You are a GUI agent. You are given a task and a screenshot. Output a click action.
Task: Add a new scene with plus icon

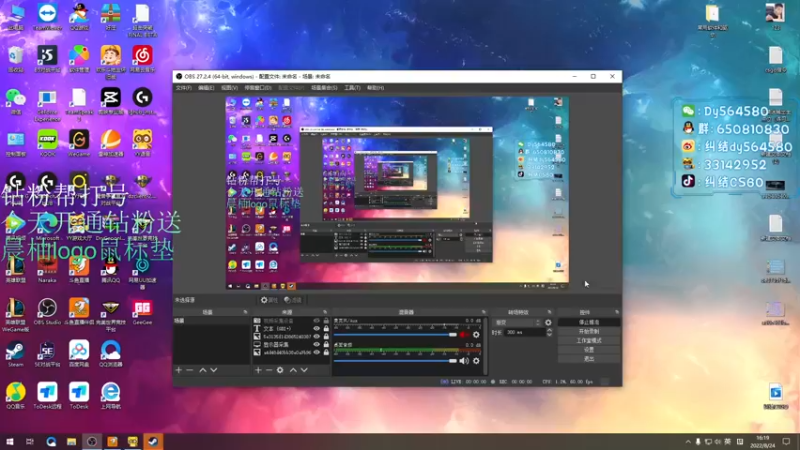[x=179, y=370]
